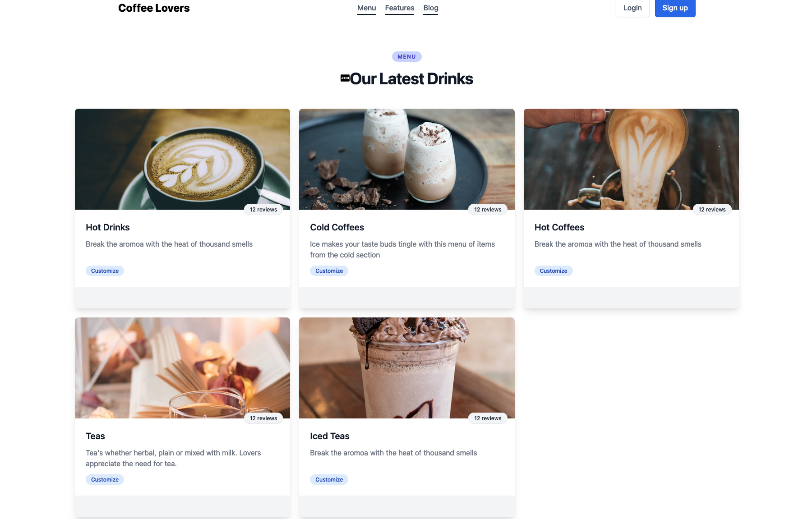Toggle Customize on the Hot Drinks card
Image resolution: width=812 pixels, height=519 pixels.
104,271
